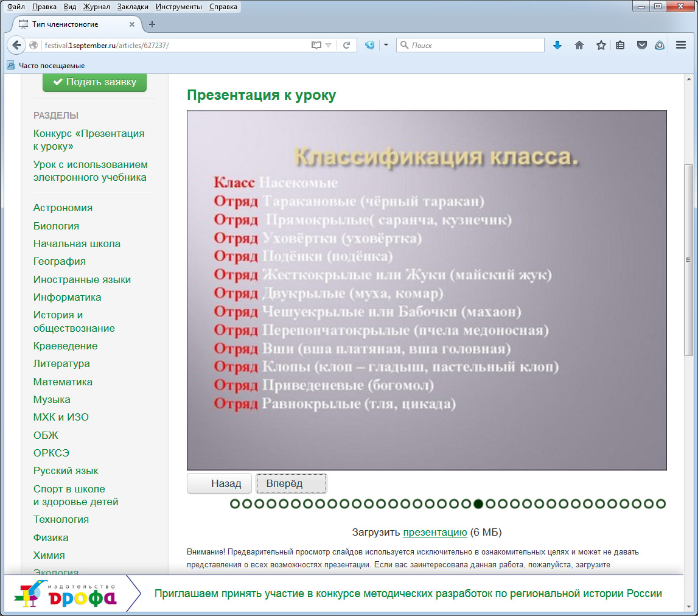Click the Поиск search input field
Image resolution: width=698 pixels, height=616 pixels.
(x=475, y=45)
